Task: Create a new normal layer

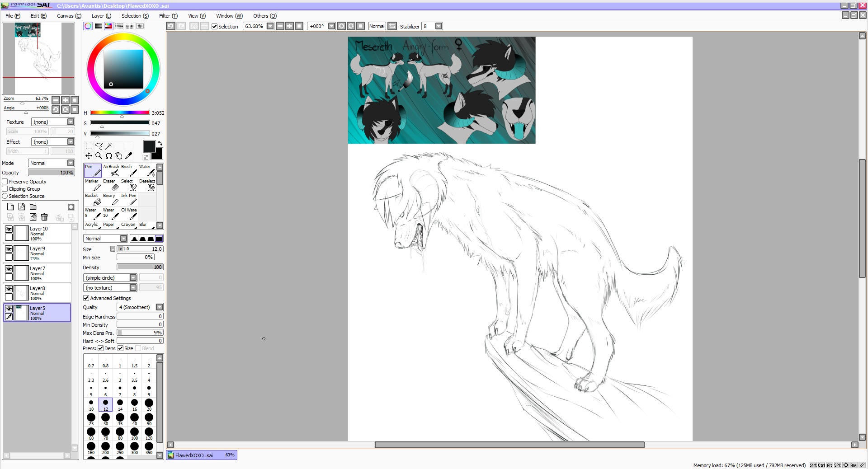Action: coord(10,207)
